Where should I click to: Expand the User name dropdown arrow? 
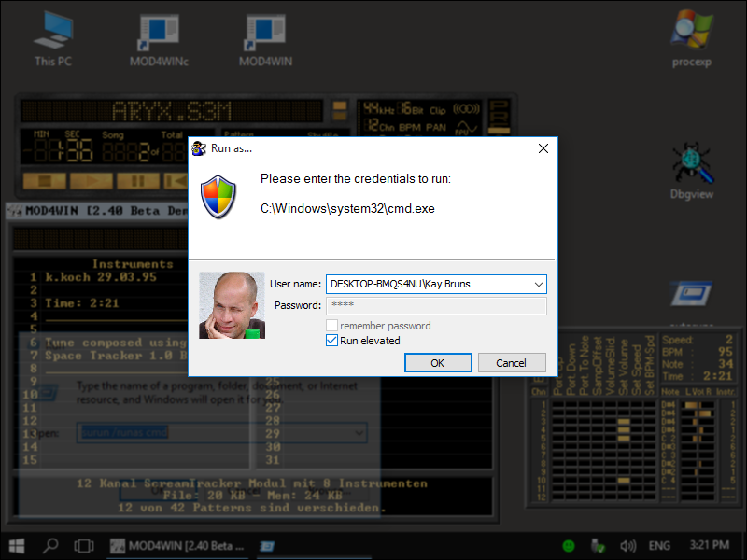click(x=539, y=285)
